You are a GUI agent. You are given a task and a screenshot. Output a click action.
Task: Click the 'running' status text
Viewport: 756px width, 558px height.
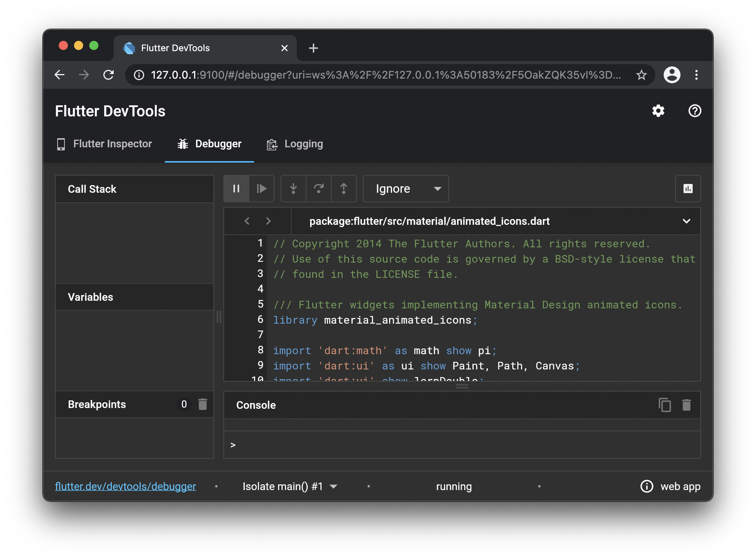pos(454,486)
